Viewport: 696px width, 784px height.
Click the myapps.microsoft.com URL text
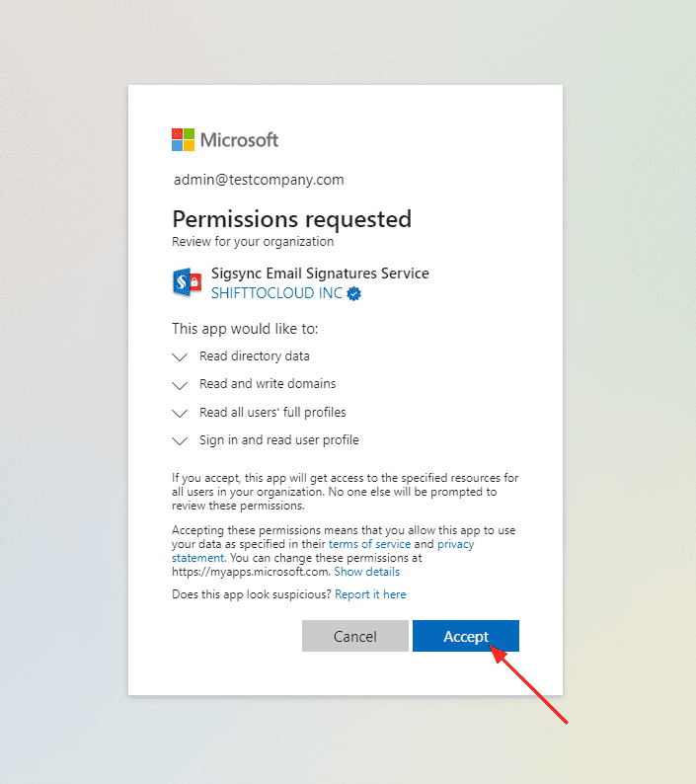[251, 572]
